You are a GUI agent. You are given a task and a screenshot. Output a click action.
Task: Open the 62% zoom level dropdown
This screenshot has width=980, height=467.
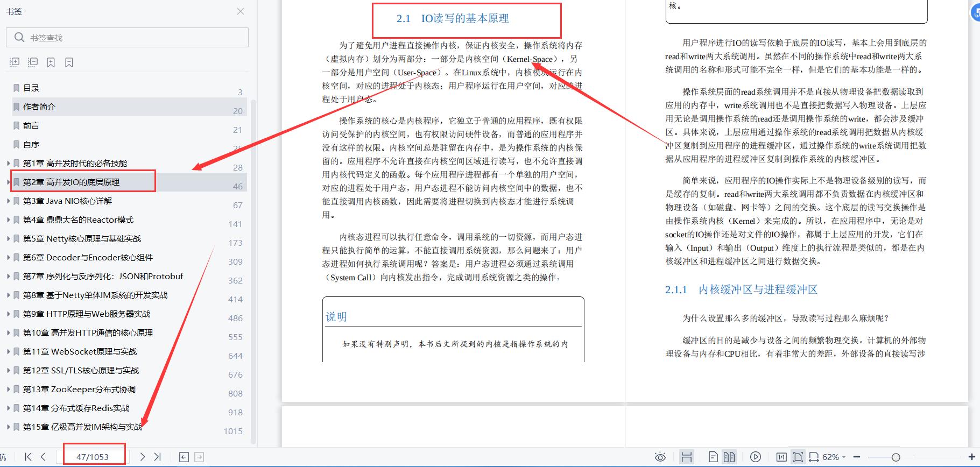tap(835, 457)
